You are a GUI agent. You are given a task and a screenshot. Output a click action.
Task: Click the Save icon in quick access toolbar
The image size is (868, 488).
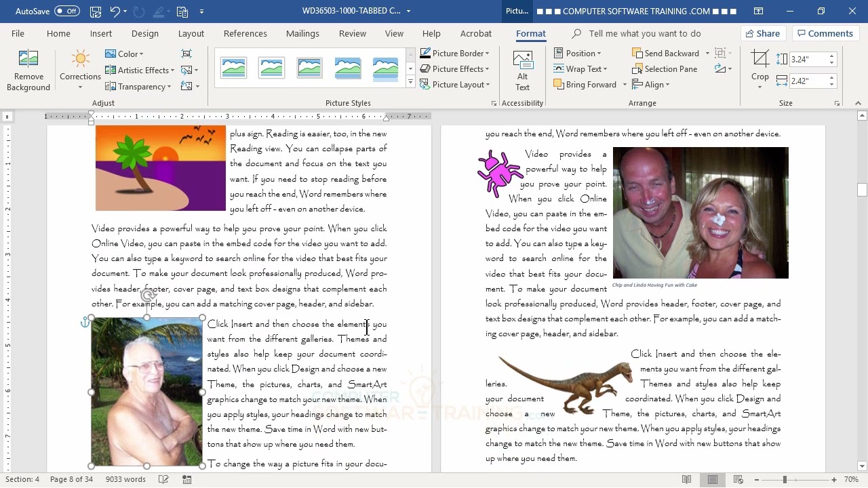tap(96, 12)
